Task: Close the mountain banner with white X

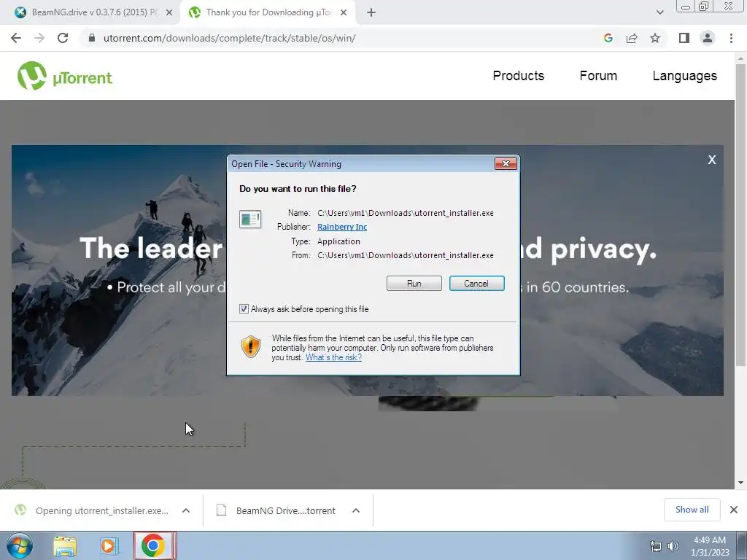Action: pos(712,160)
